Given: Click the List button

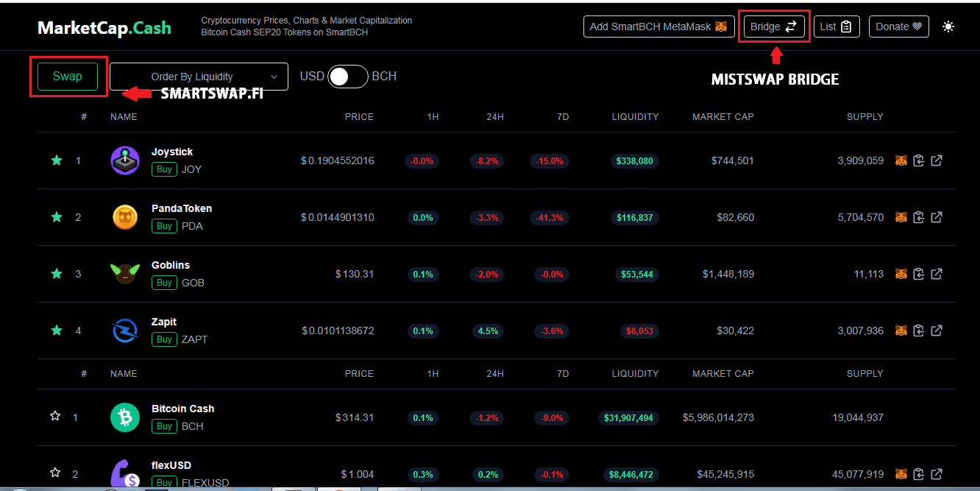Looking at the screenshot, I should [x=837, y=27].
